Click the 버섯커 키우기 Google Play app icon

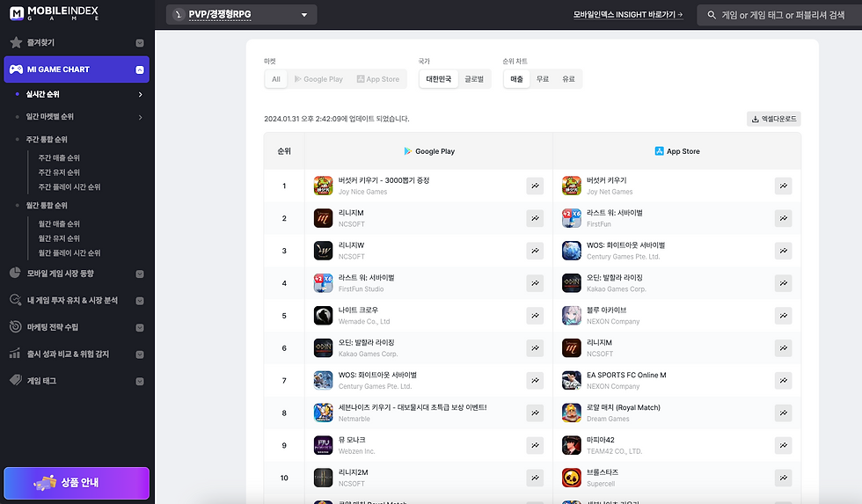point(324,186)
